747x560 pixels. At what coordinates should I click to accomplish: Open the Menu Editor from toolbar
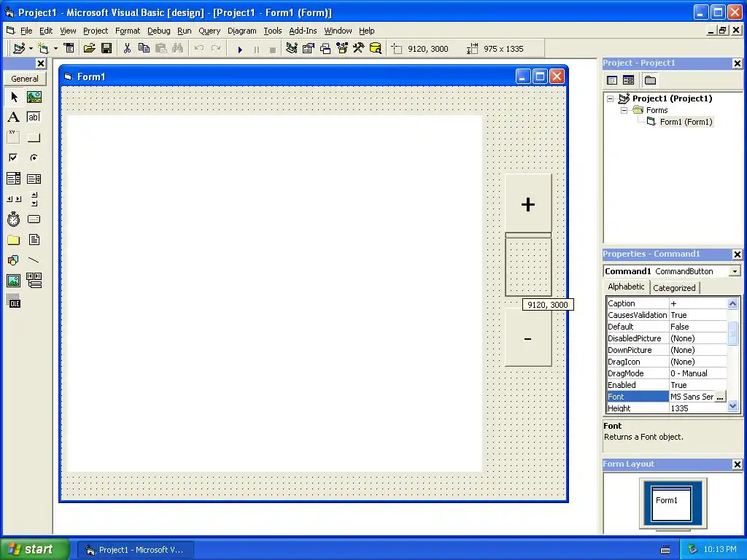pos(69,49)
